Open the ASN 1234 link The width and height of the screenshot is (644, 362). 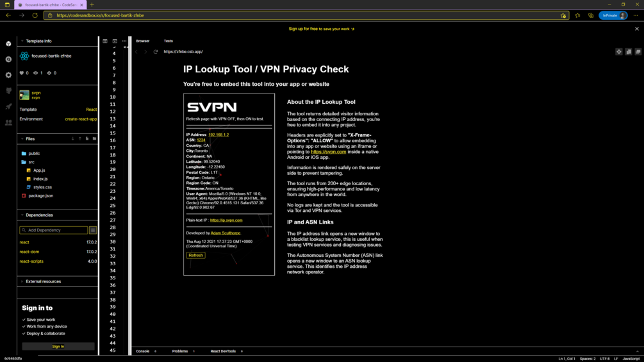coord(201,140)
